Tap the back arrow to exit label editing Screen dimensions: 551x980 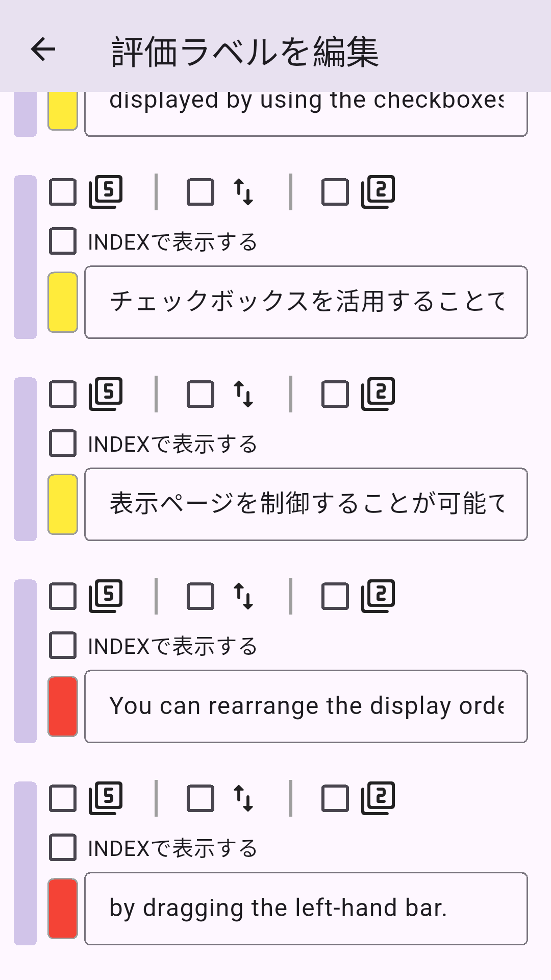[x=43, y=50]
